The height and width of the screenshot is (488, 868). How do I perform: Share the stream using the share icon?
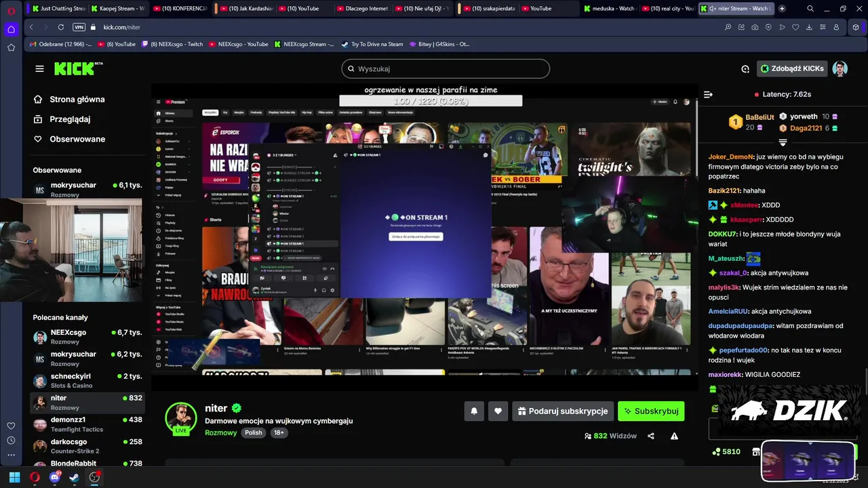click(x=651, y=436)
